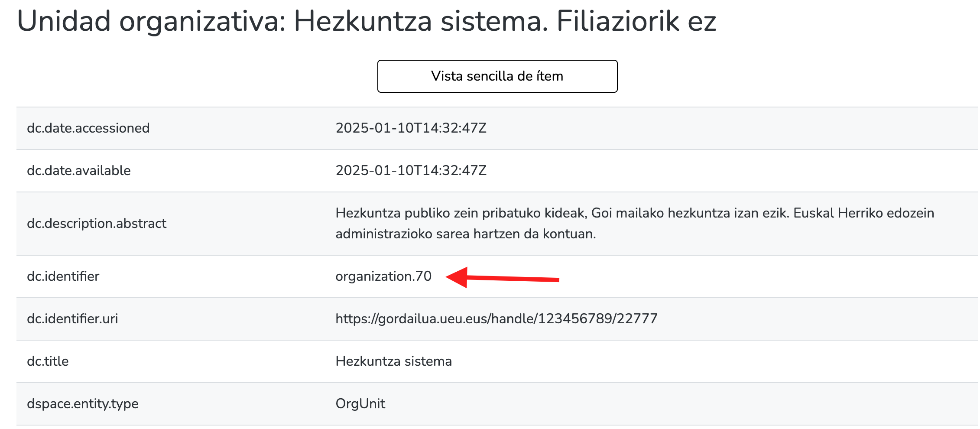
Task: Click the abstract's first line starting 'Hezkuntza publiko'
Action: click(634, 213)
